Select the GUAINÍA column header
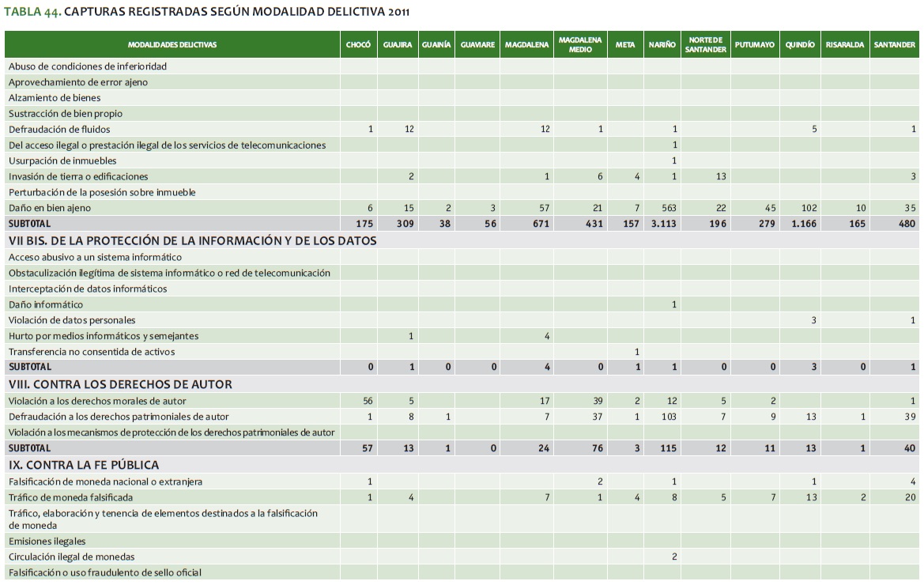 [x=436, y=45]
